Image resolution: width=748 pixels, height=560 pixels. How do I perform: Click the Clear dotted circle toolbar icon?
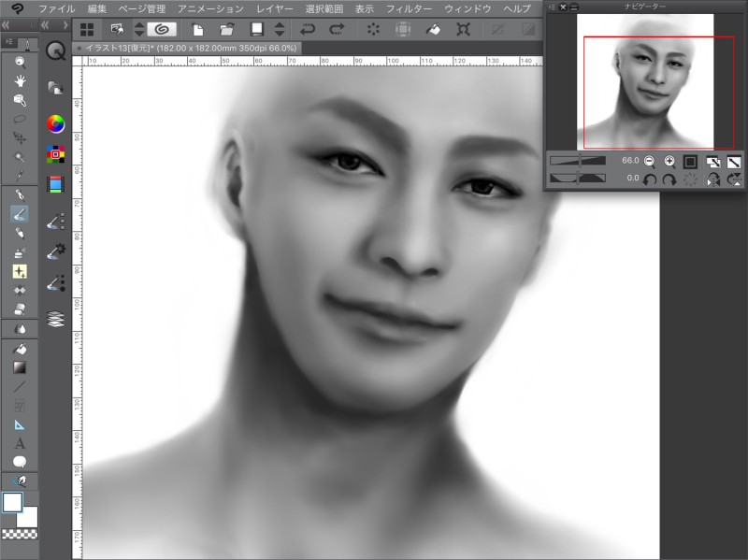[373, 30]
